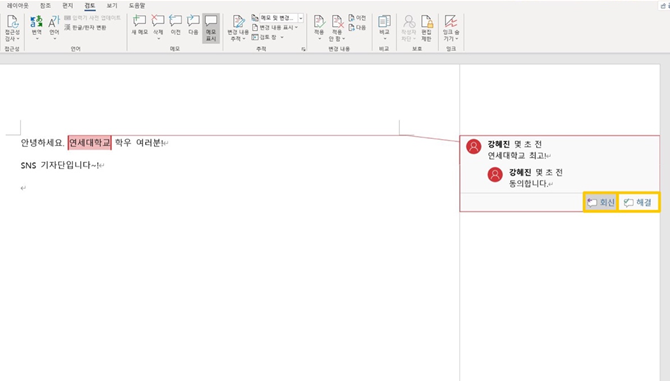The height and width of the screenshot is (381, 670).
Task: Switch to the 참조 tab
Action: [x=45, y=6]
